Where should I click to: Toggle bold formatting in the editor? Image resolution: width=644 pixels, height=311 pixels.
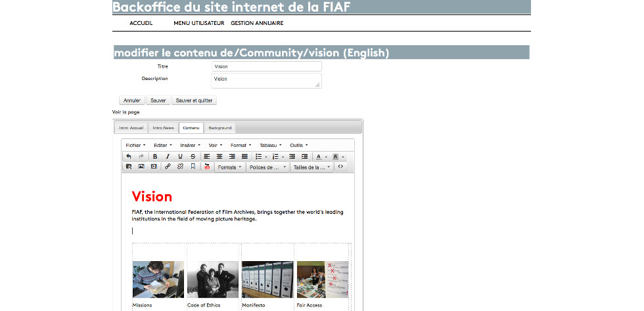click(x=155, y=157)
